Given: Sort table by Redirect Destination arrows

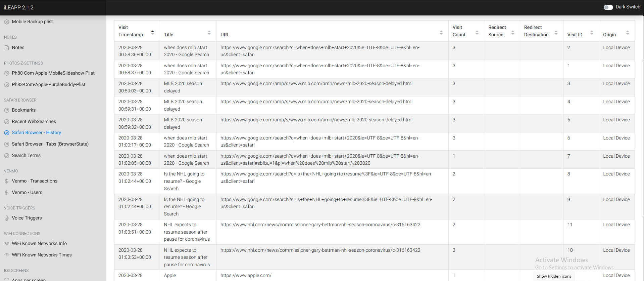Looking at the screenshot, I should (x=556, y=33).
